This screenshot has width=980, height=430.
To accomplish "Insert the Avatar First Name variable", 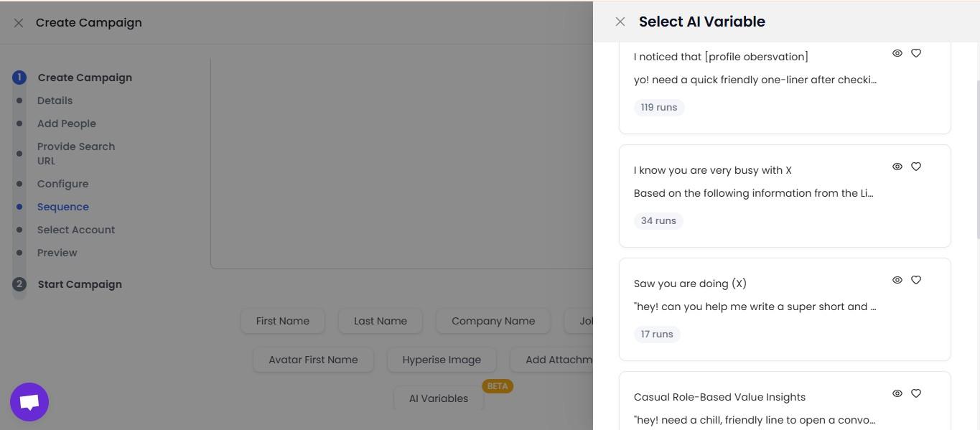I will pyautogui.click(x=313, y=360).
